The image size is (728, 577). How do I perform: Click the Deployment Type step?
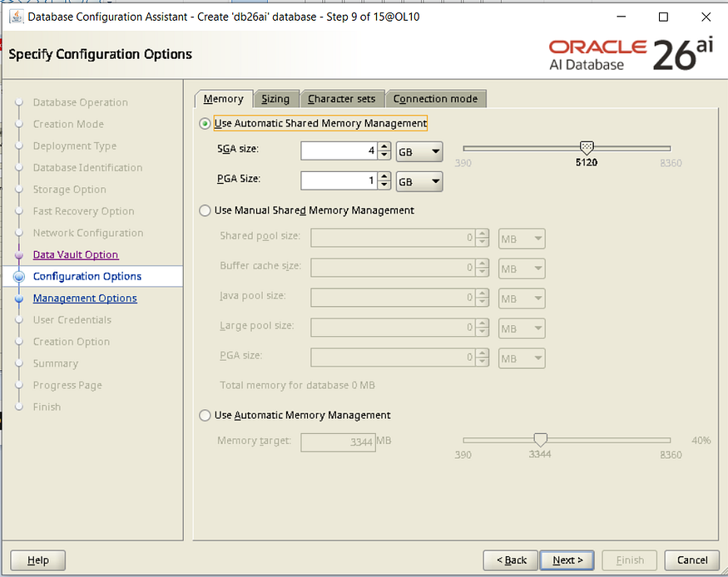[x=75, y=146]
